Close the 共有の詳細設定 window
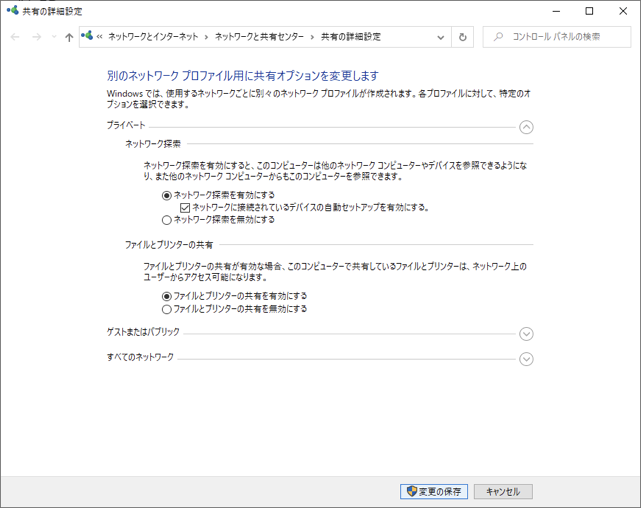 pos(623,11)
